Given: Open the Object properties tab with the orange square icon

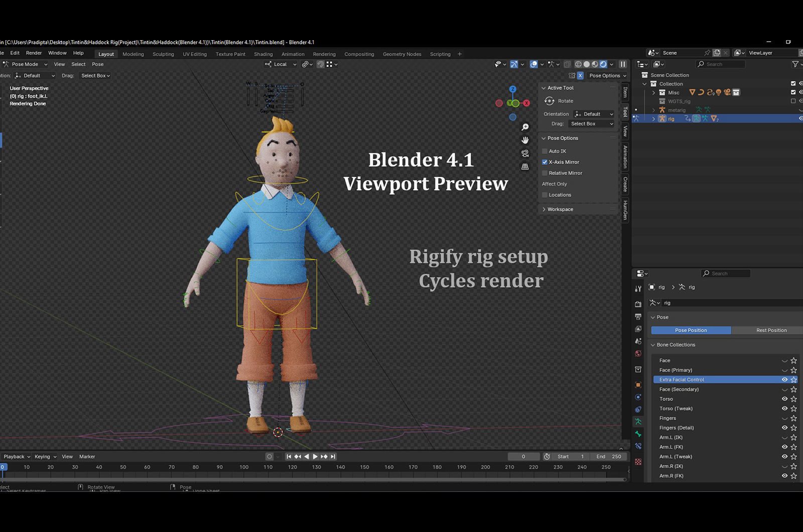Looking at the screenshot, I should click(638, 385).
